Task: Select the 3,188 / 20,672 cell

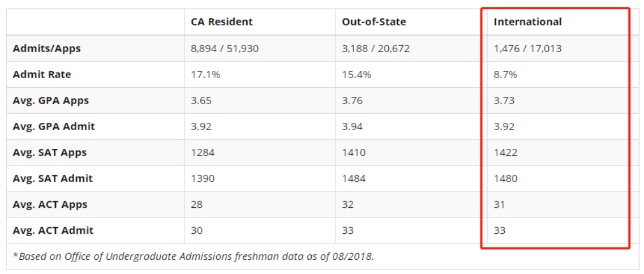Action: [376, 49]
